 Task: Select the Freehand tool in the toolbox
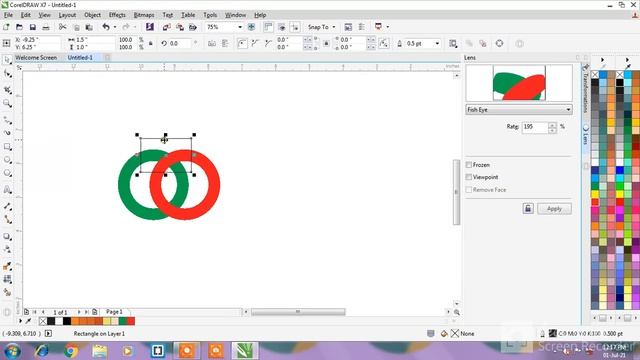pyautogui.click(x=7, y=120)
